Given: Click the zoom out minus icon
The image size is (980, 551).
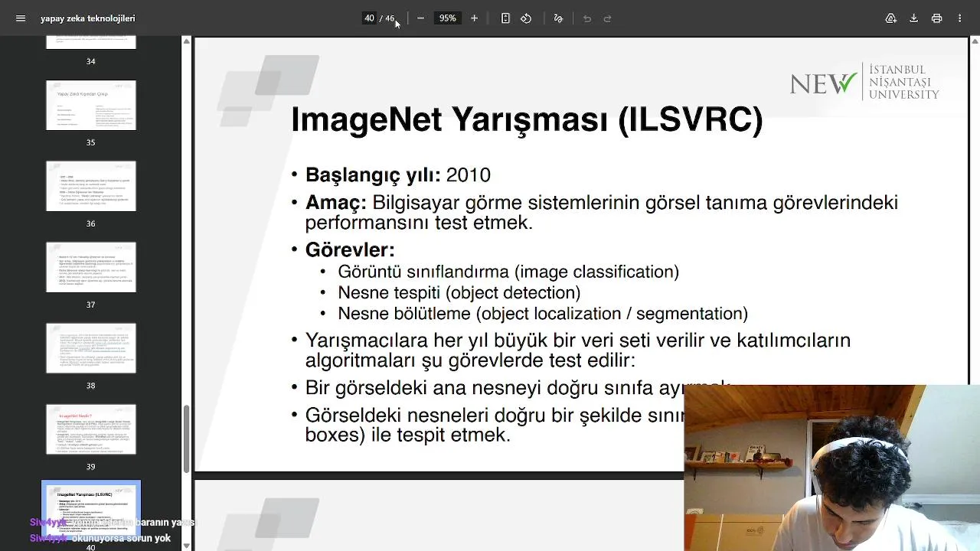Looking at the screenshot, I should pyautogui.click(x=420, y=18).
